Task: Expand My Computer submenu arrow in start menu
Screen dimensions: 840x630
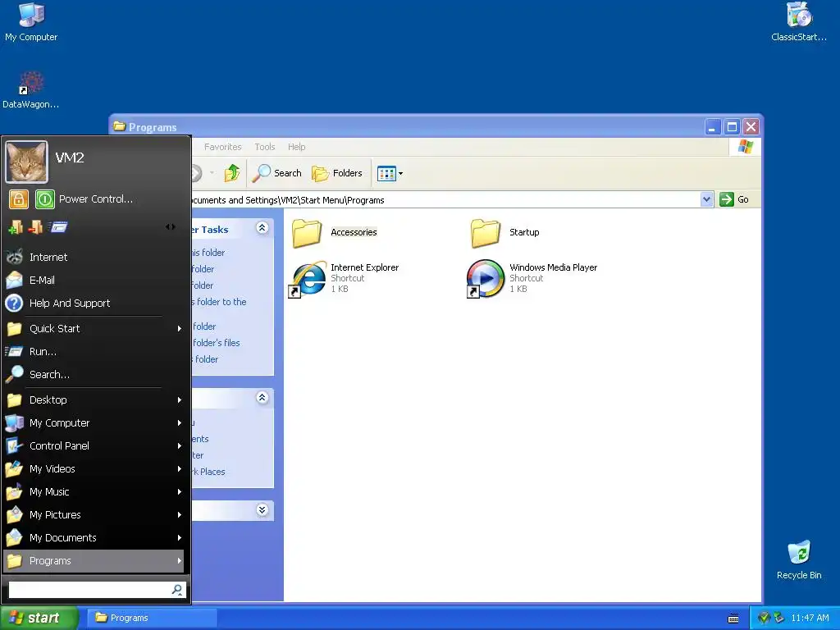Action: pyautogui.click(x=180, y=422)
